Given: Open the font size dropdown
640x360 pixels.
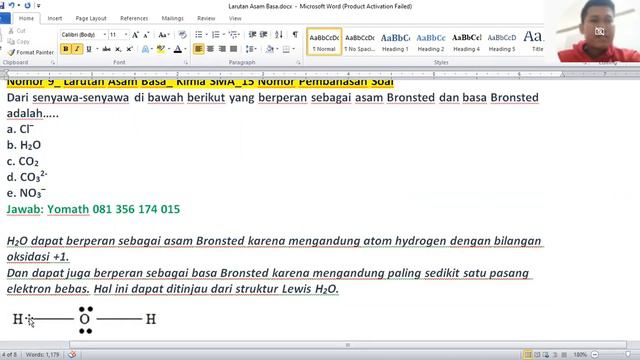Looking at the screenshot, I should point(126,35).
